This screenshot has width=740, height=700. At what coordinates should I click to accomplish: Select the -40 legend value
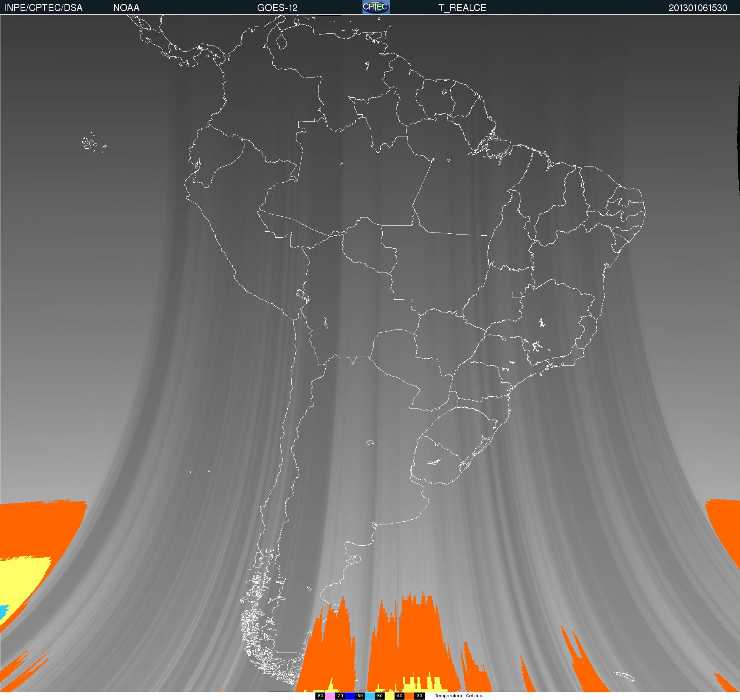(x=399, y=696)
